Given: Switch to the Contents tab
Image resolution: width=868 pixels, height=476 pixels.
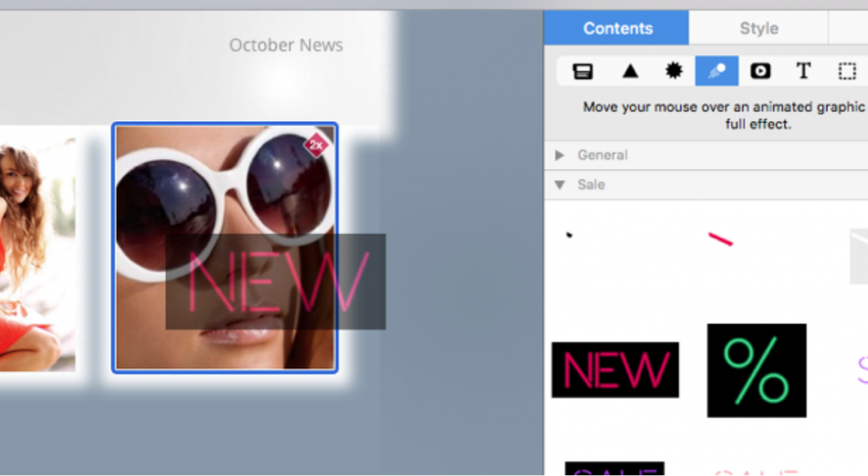Looking at the screenshot, I should point(617,28).
